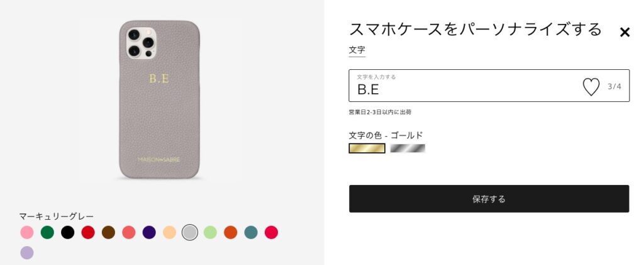Choose the selected mercury grey case color
Viewport: 644px width, 265px height.
190,232
